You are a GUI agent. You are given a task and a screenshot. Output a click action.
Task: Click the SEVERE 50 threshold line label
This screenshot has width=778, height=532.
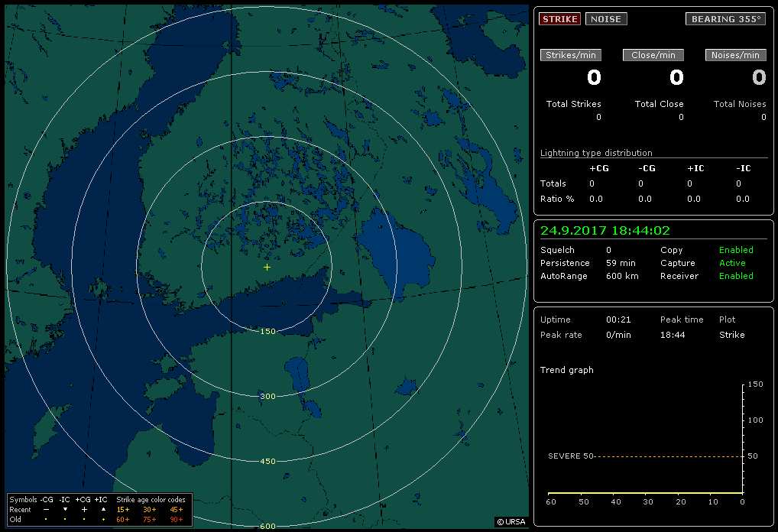tap(570, 456)
